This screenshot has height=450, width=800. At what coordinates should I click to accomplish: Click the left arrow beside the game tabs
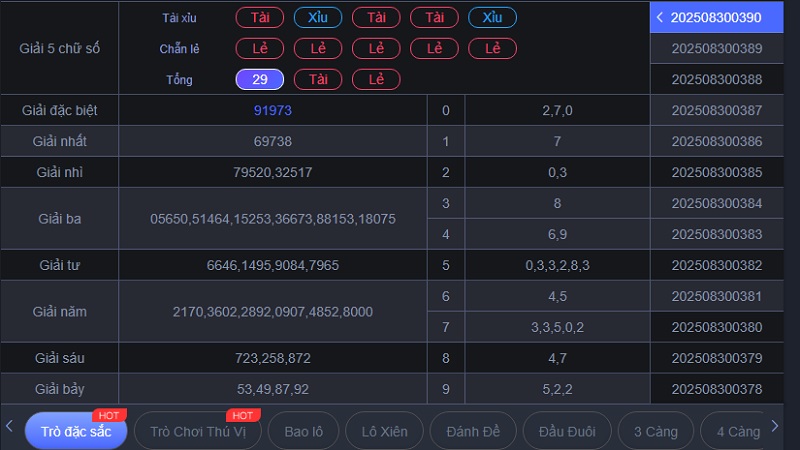coord(9,427)
